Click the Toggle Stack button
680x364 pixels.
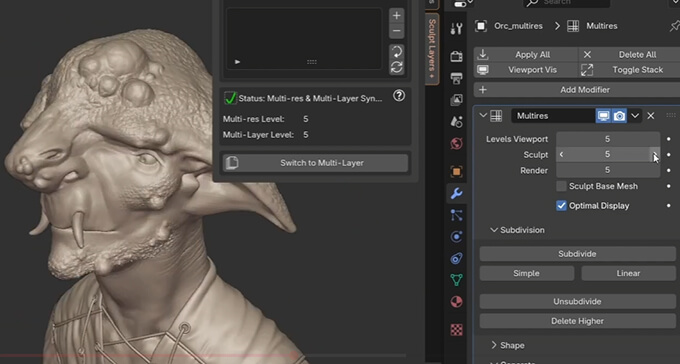[x=630, y=70]
